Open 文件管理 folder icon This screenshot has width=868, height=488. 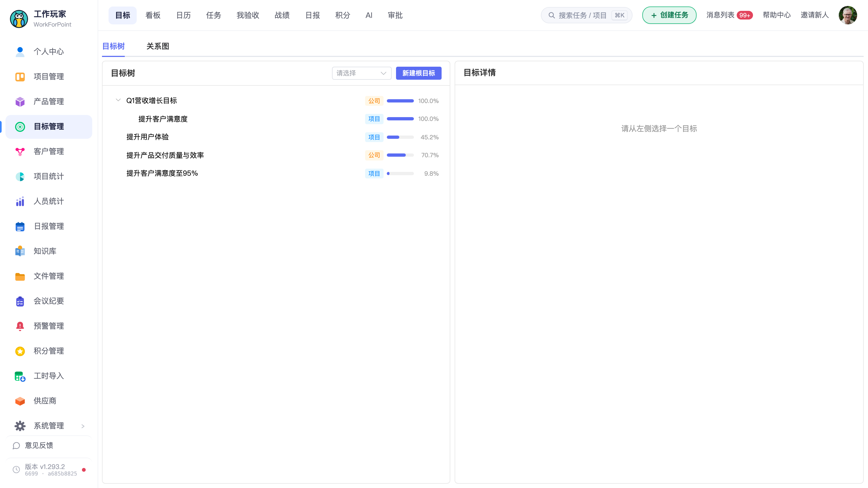pos(20,276)
